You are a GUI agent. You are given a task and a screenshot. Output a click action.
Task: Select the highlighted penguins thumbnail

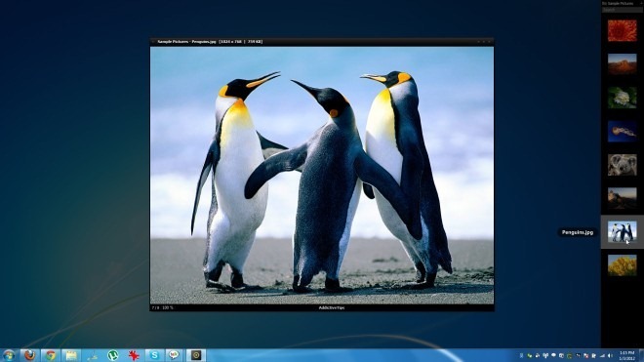point(622,232)
